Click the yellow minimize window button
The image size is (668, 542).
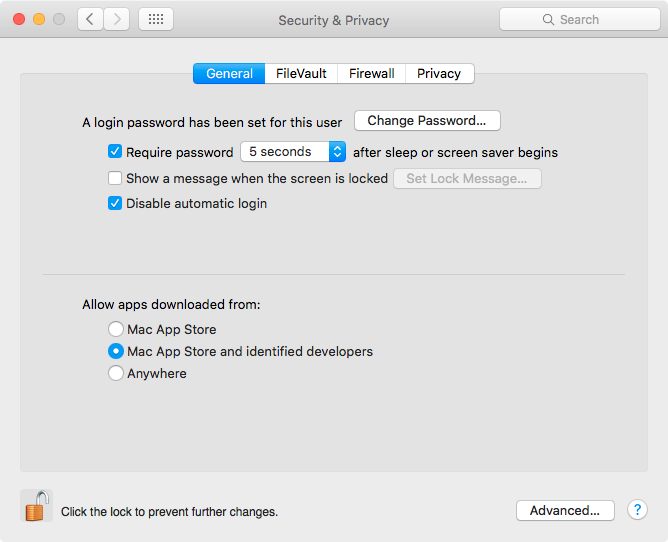(39, 19)
